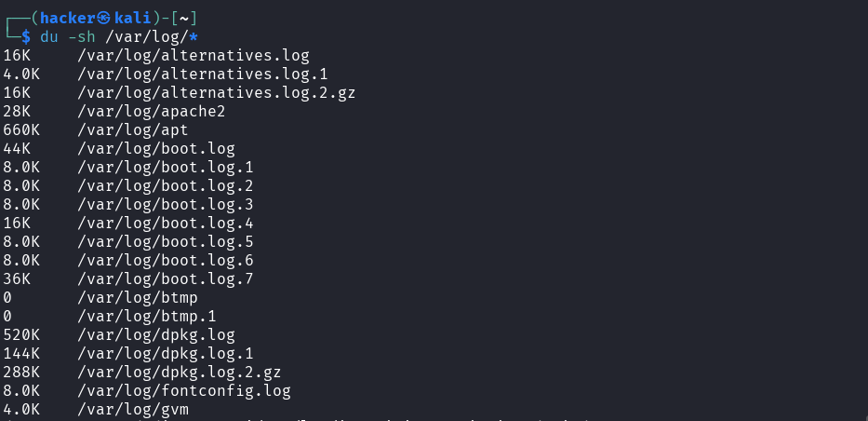The height and width of the screenshot is (421, 868).
Task: Click the "du" command text
Action: point(49,37)
